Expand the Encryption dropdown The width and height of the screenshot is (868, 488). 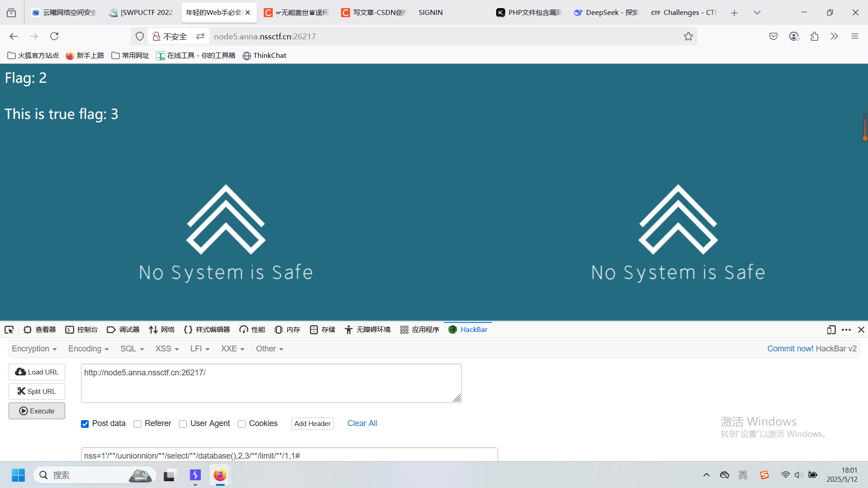pos(34,349)
